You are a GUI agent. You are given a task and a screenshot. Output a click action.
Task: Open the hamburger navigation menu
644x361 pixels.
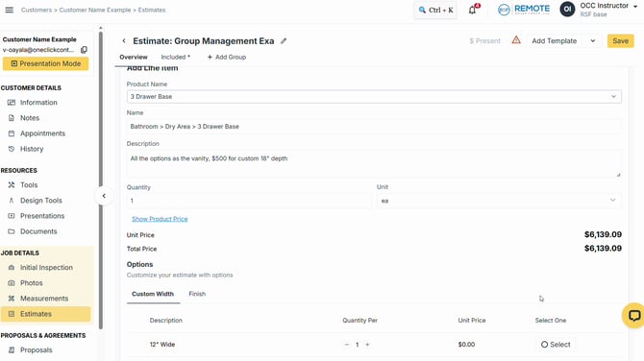coord(9,10)
